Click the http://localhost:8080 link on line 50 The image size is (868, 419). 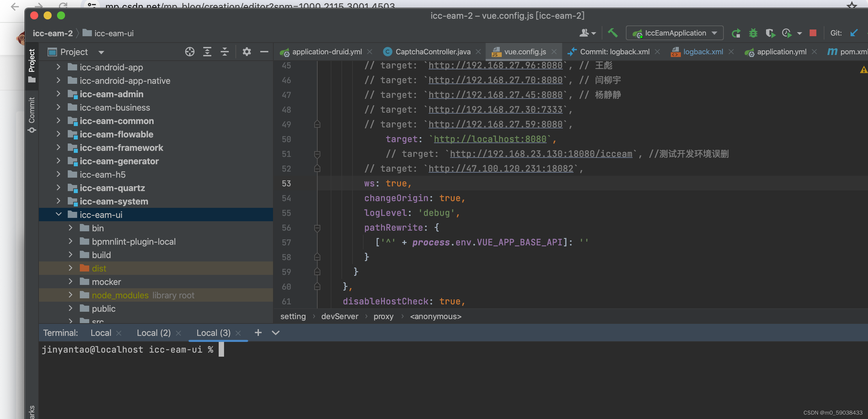490,139
